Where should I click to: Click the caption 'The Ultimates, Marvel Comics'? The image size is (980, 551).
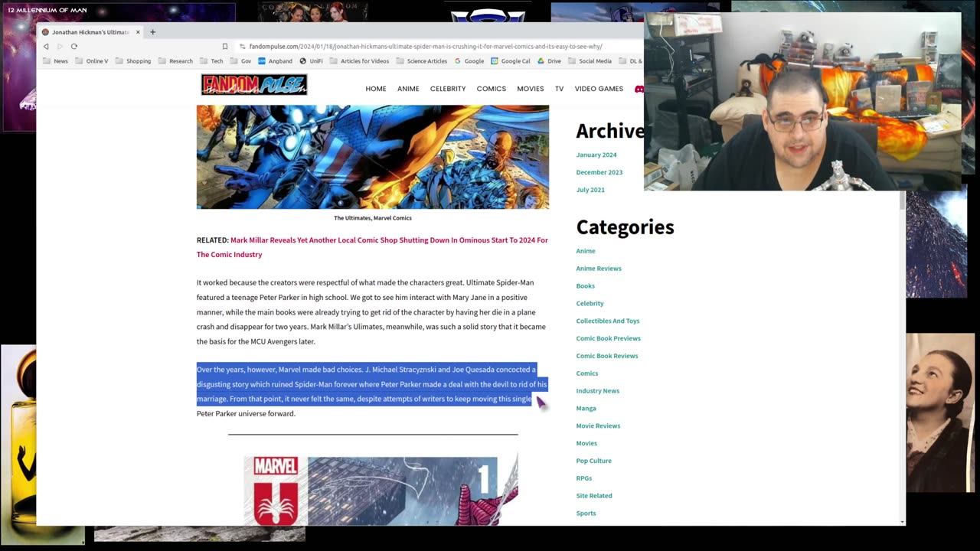coord(373,218)
